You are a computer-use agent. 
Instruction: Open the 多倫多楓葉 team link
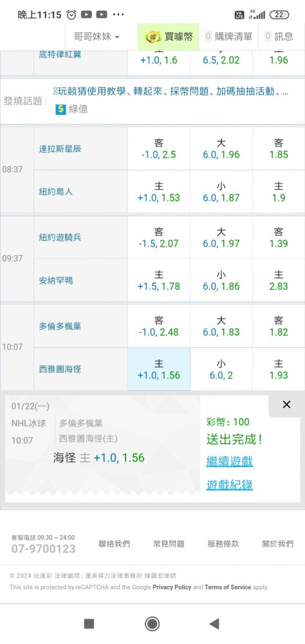coord(60,326)
